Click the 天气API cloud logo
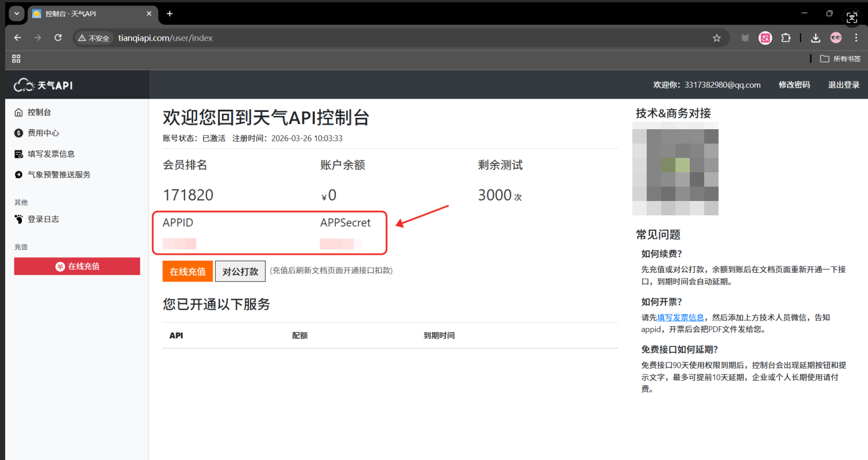Screen dimensions: 868x460 (44, 85)
